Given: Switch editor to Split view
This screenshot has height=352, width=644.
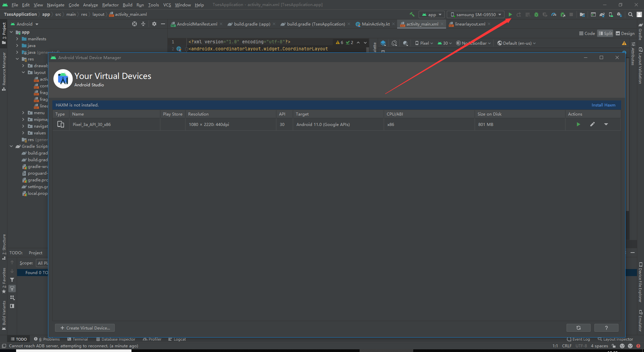Looking at the screenshot, I should pyautogui.click(x=605, y=33).
